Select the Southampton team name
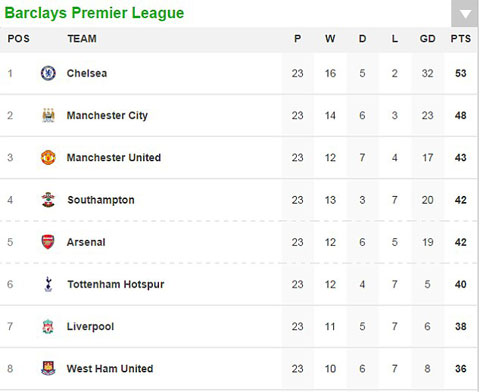Image resolution: width=480 pixels, height=392 pixels. click(x=101, y=200)
